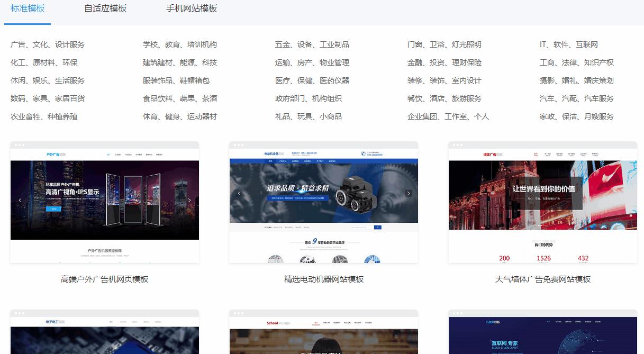The width and height of the screenshot is (644, 354).
Task: Click the search input field in the motor template preview
Action: coord(360,227)
